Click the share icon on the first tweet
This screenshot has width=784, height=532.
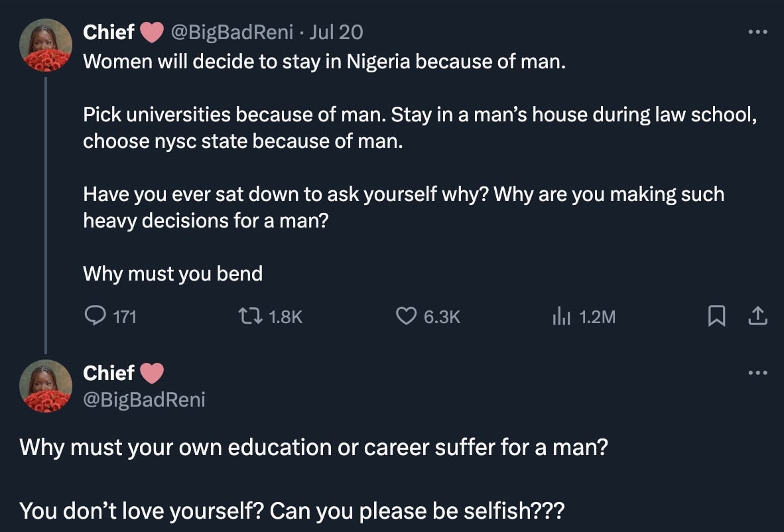point(757,317)
